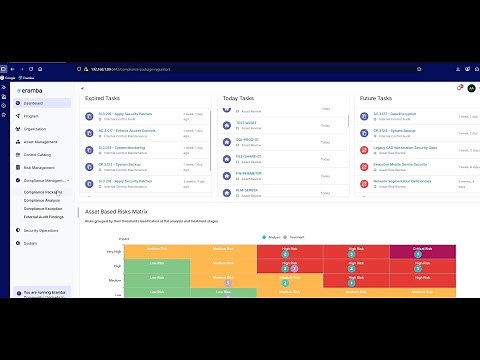Toggle the Treatment legend marker

point(285,237)
